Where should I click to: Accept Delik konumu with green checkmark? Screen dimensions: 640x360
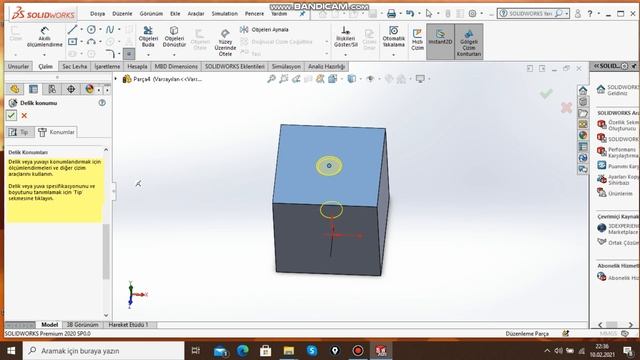click(11, 116)
